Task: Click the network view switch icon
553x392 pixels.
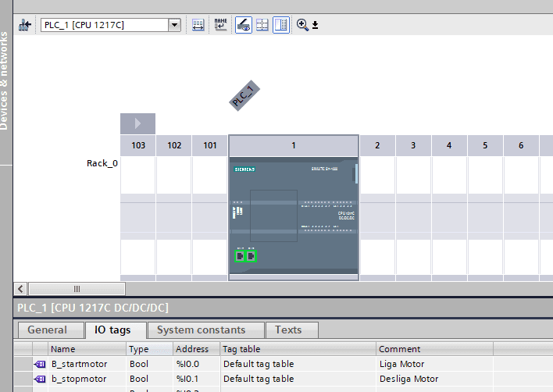Action: click(x=25, y=25)
